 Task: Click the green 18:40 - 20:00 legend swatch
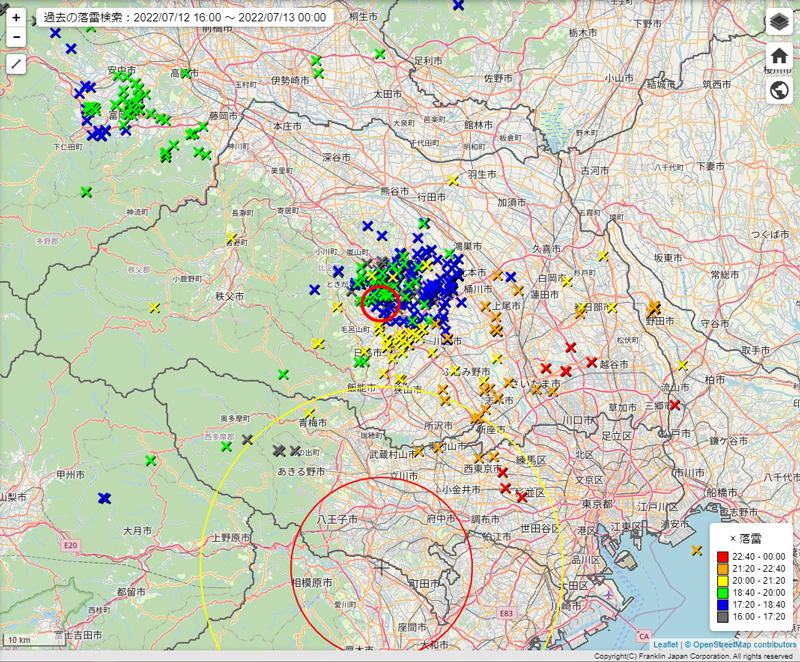point(723,593)
